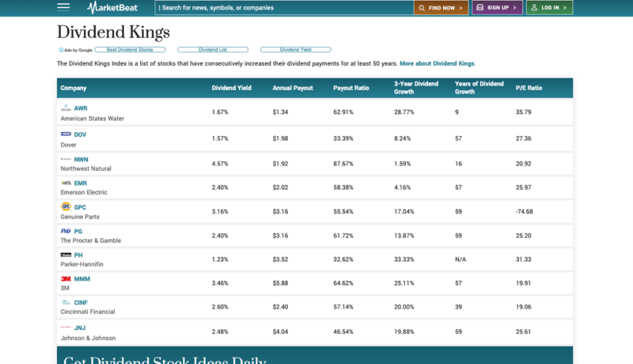Open the Best Dividend Stocks ad link
The height and width of the screenshot is (364, 633).
pyautogui.click(x=130, y=50)
